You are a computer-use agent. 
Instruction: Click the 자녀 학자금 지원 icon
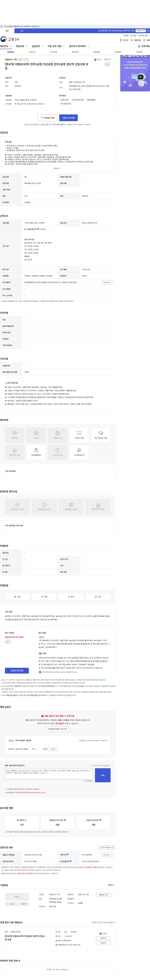(x=101, y=435)
